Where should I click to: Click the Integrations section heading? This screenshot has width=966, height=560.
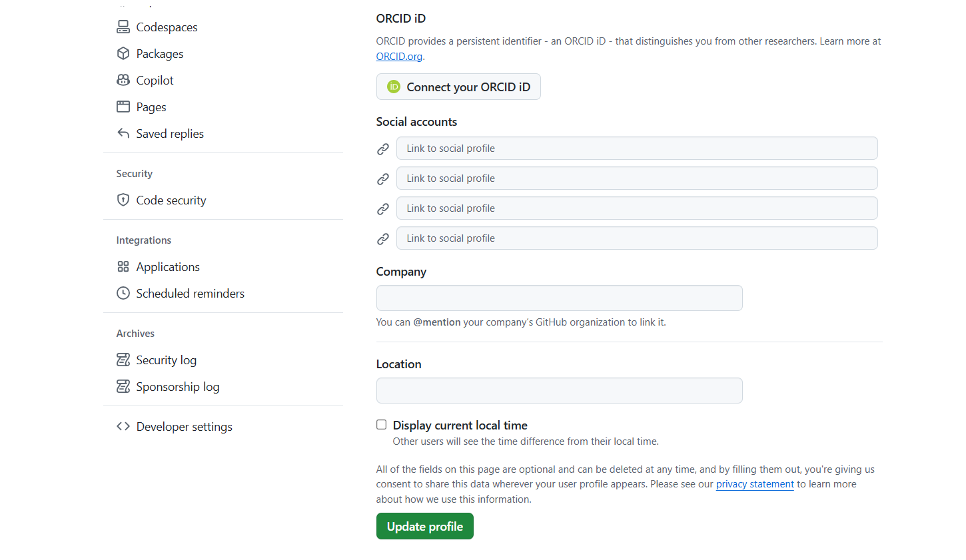click(144, 240)
